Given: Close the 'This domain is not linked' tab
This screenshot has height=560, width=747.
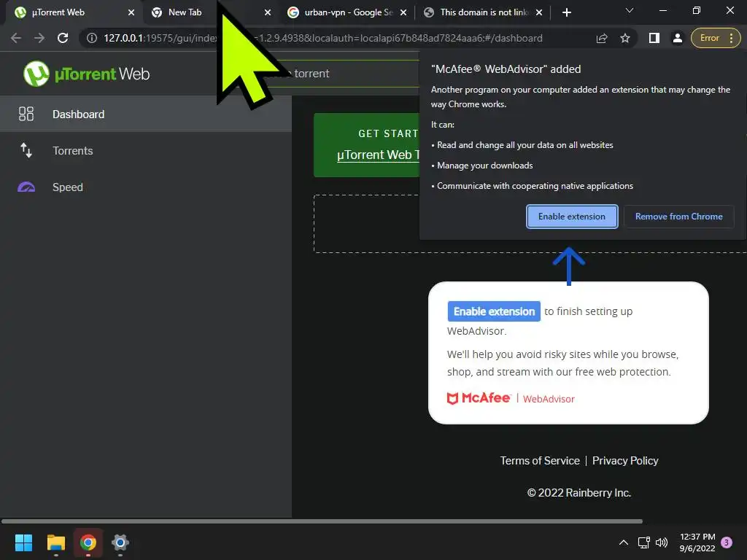Looking at the screenshot, I should (x=539, y=12).
